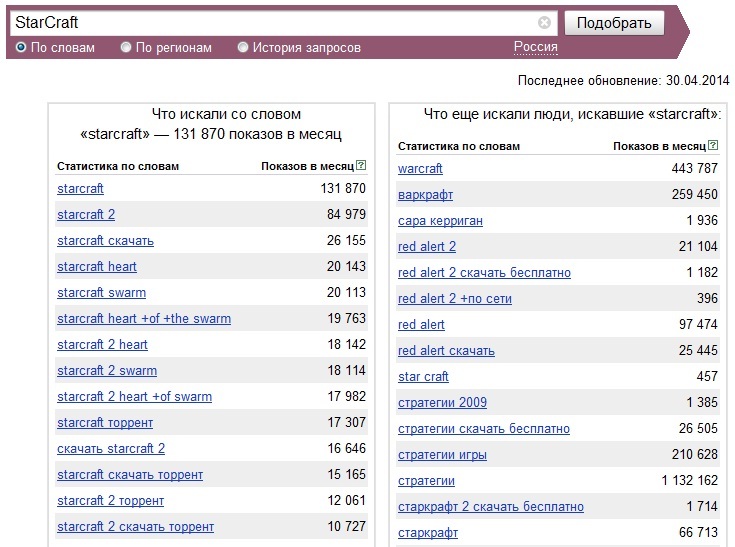Click right 'Показов в месяц' column header

pos(660,146)
